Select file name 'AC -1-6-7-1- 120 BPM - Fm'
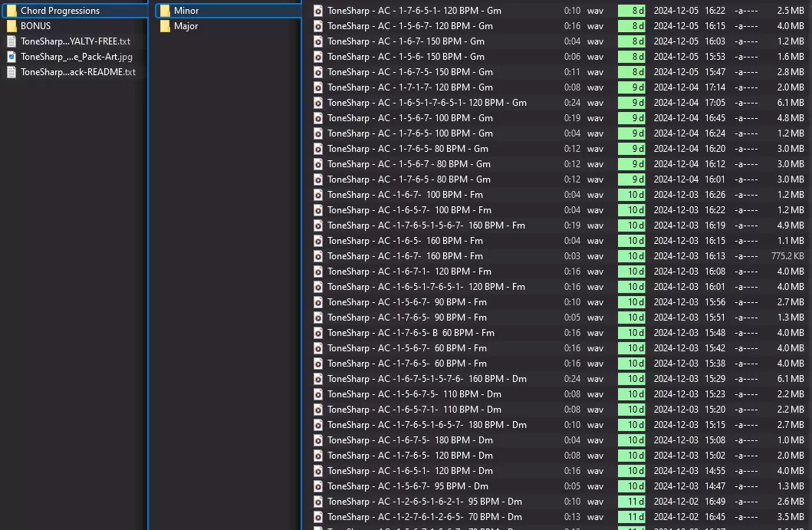The height and width of the screenshot is (530, 812). 409,272
